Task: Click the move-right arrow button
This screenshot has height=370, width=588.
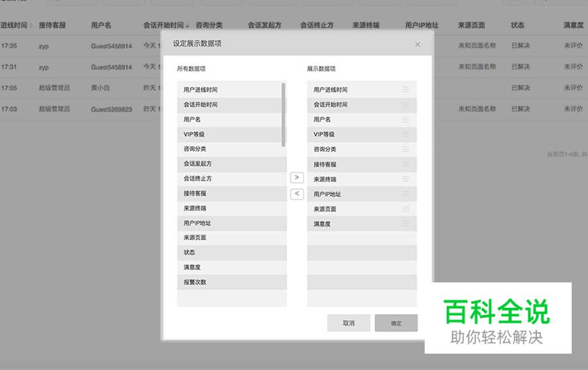Action: click(x=297, y=177)
